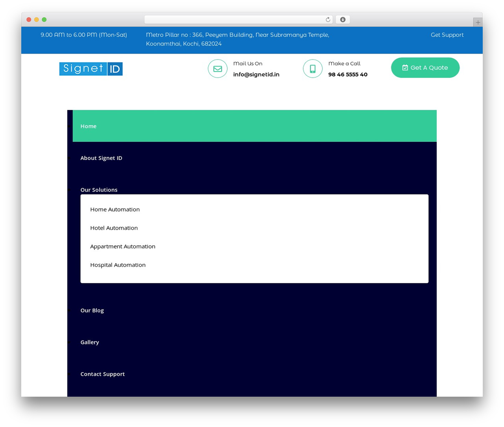Image resolution: width=504 pixels, height=427 pixels.
Task: Open browser downloads arrow icon
Action: click(x=343, y=20)
